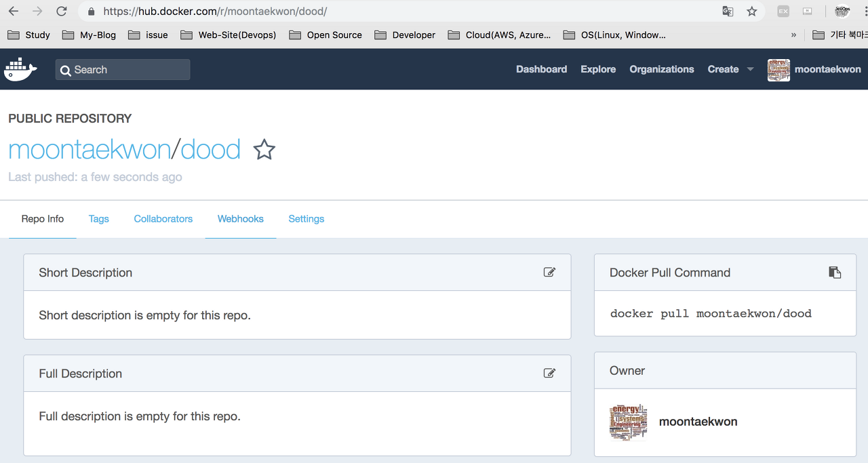Click the address bar URL
This screenshot has height=463, width=868.
[216, 12]
